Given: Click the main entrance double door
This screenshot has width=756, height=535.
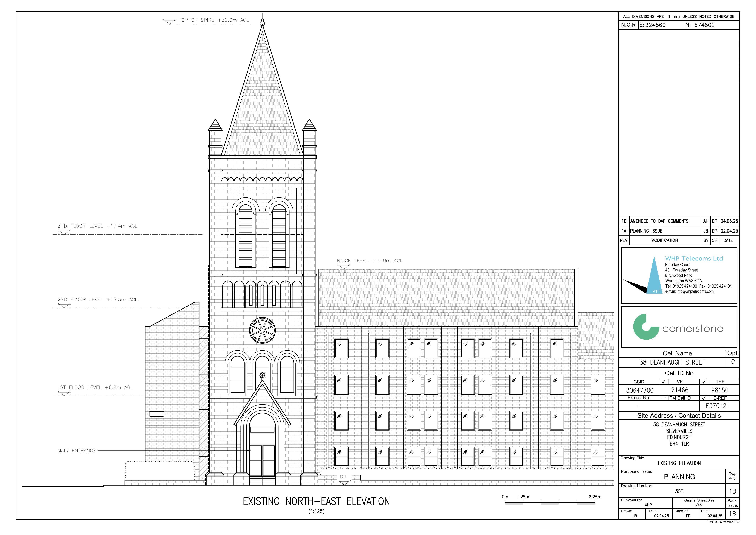Looking at the screenshot, I should [262, 460].
